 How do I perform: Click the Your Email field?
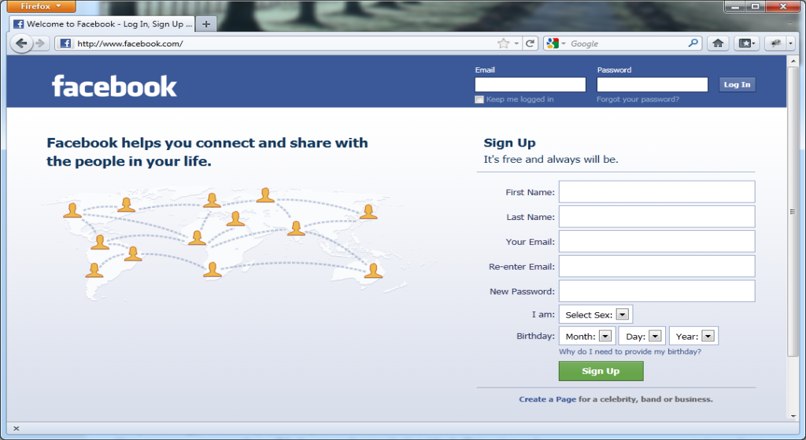pyautogui.click(x=657, y=241)
